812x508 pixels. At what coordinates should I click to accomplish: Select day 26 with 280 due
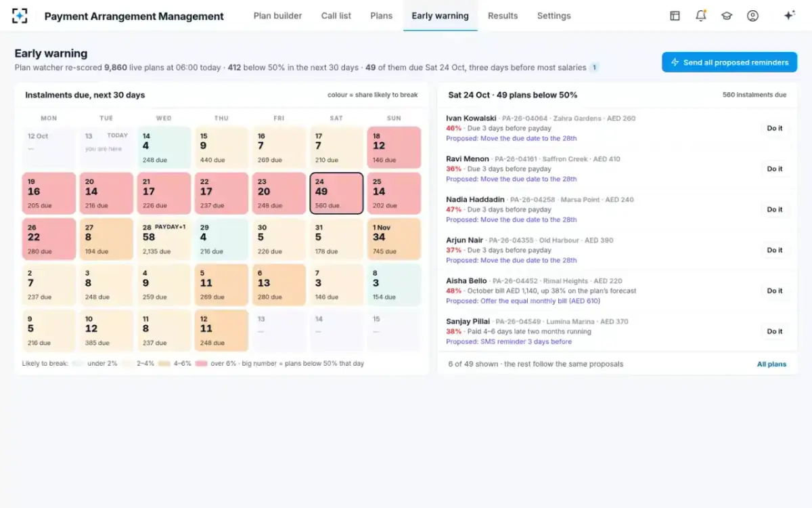pyautogui.click(x=49, y=239)
